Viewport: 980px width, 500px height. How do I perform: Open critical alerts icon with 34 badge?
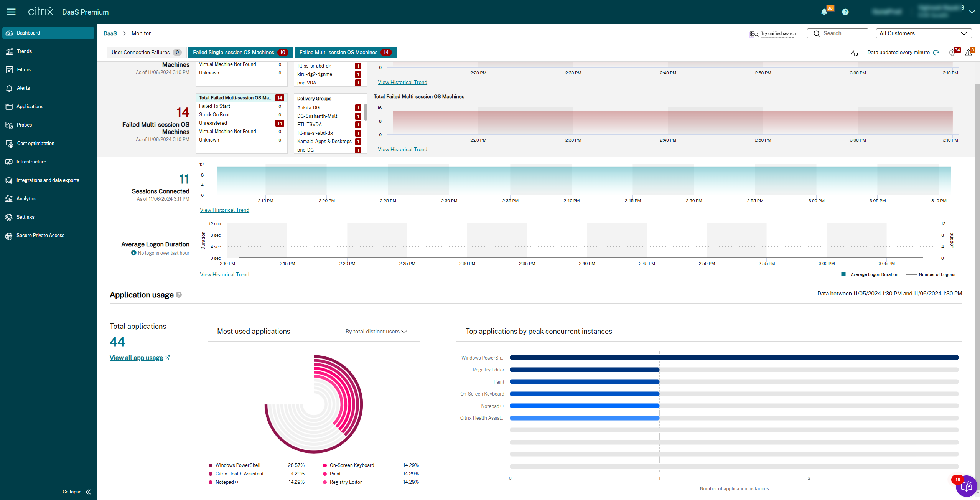click(952, 53)
